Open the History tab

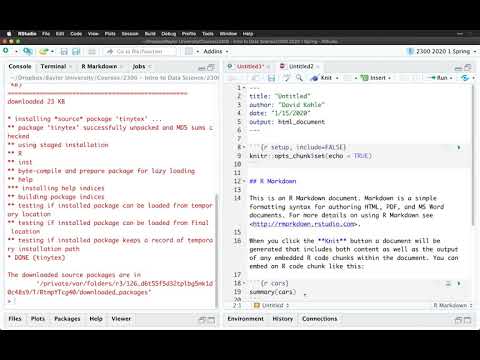(283, 319)
